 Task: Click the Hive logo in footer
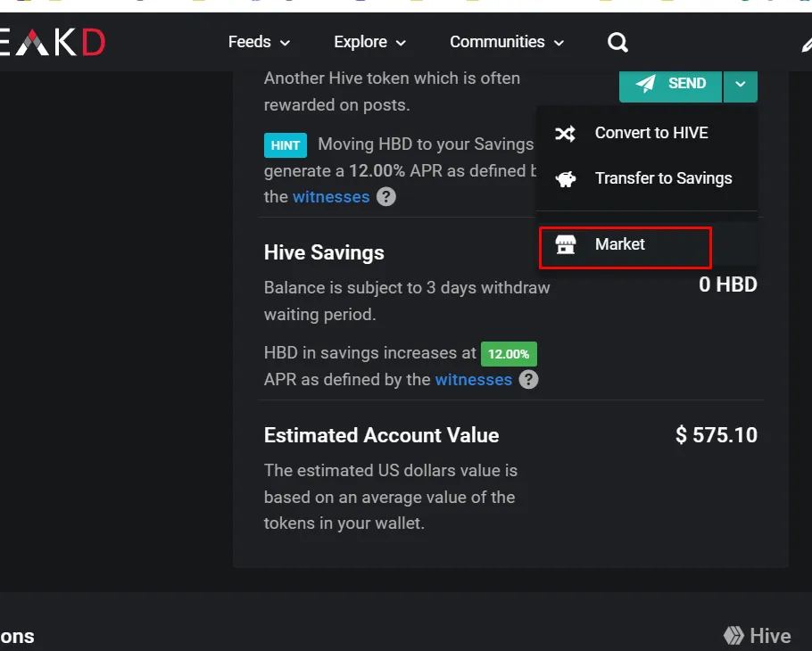[757, 636]
